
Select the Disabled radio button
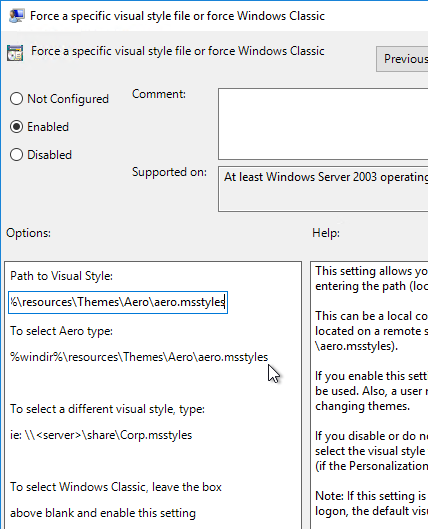(17, 155)
